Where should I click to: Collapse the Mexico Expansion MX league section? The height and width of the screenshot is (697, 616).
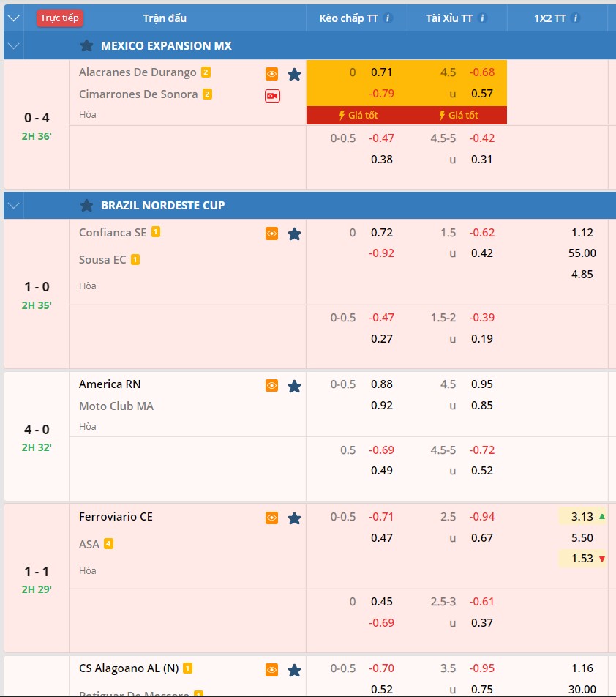pyautogui.click(x=13, y=45)
